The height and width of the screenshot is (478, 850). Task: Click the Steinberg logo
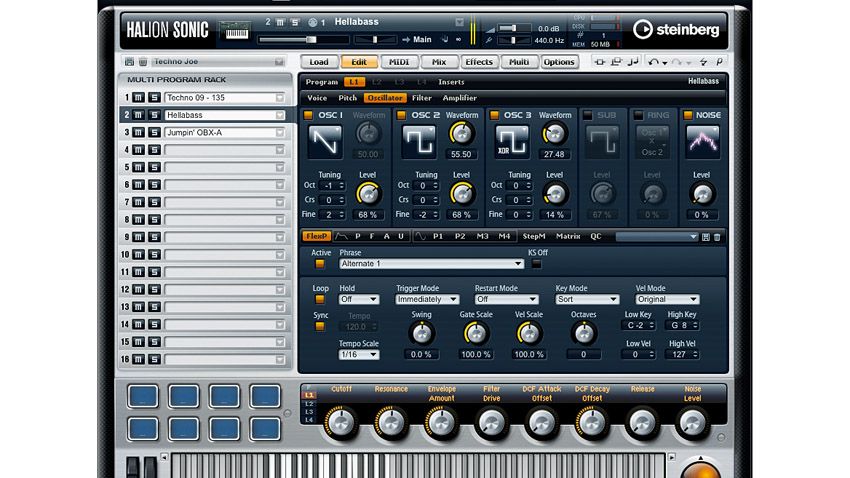676,29
